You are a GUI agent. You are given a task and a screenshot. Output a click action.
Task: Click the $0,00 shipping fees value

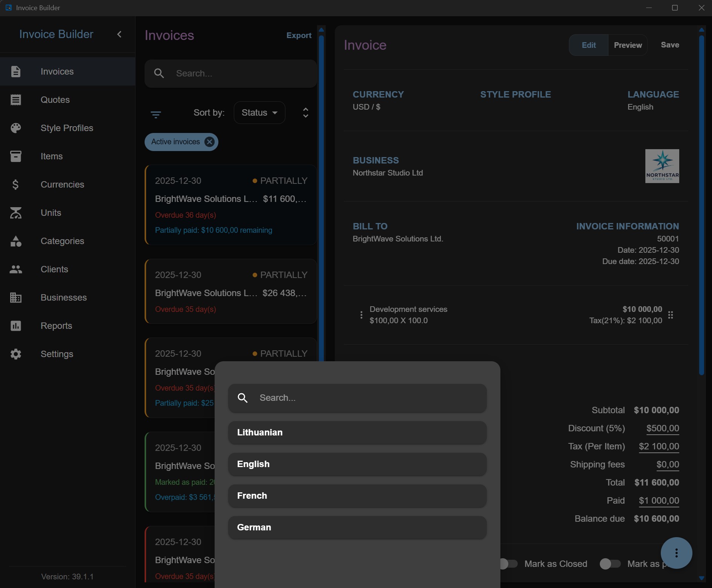[668, 464]
